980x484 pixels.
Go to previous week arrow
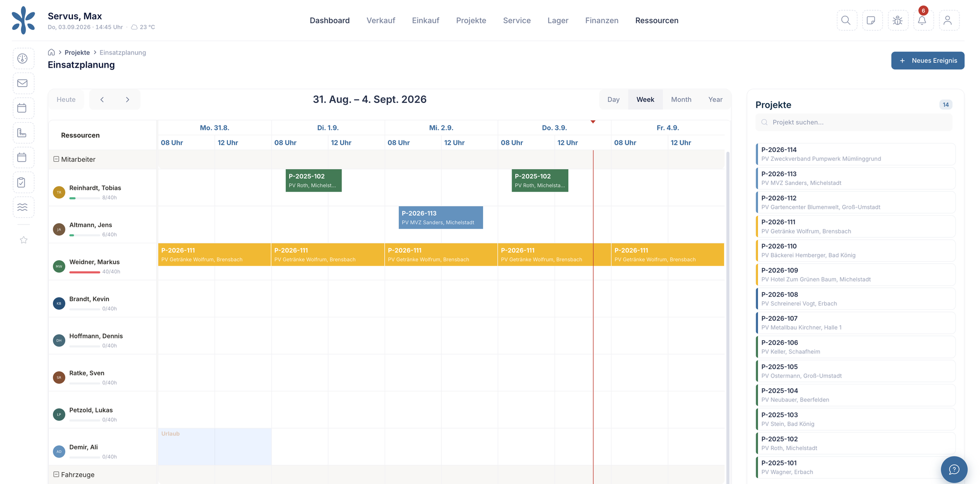point(102,100)
